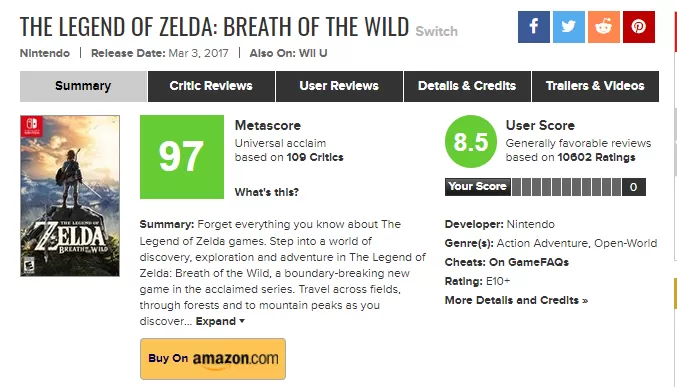Open the More Details and Credits link
Screen dimensions: 677x387
click(x=516, y=300)
